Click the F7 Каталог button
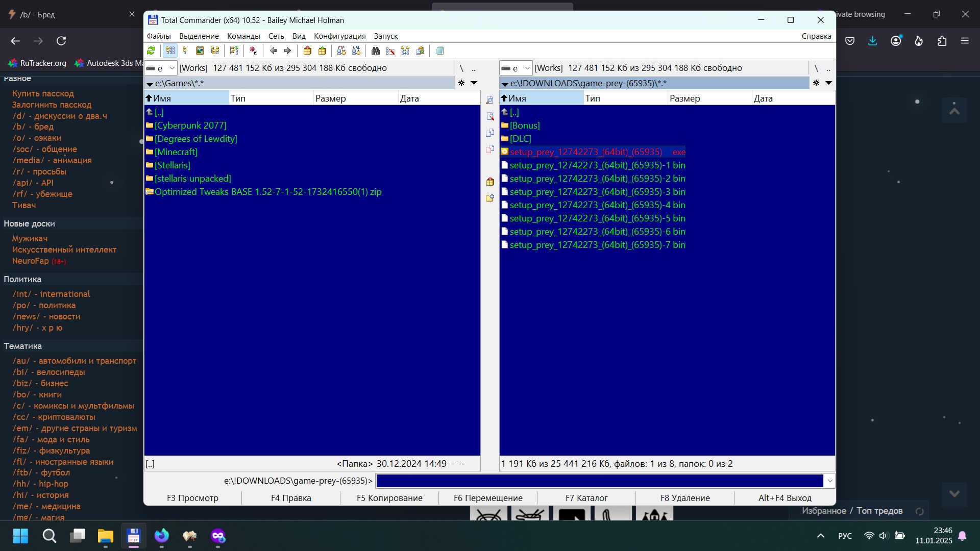This screenshot has height=551, width=980. click(586, 498)
